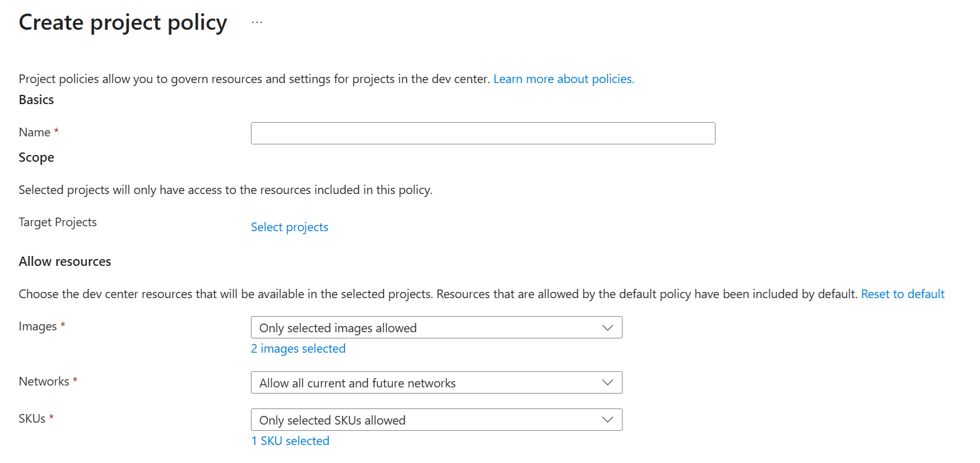This screenshot has height=463, width=980.
Task: Open the ellipsis menu beside the page title
Action: 257,22
